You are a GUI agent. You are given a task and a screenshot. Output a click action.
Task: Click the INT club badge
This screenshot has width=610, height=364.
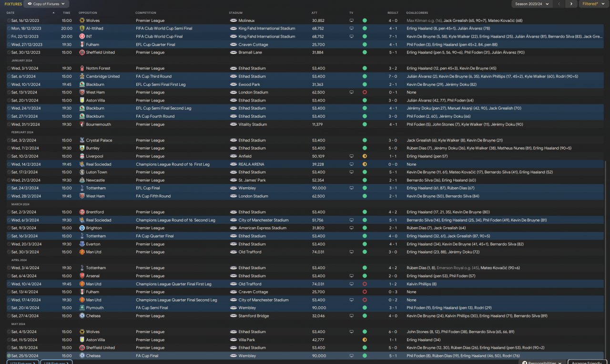click(x=82, y=37)
